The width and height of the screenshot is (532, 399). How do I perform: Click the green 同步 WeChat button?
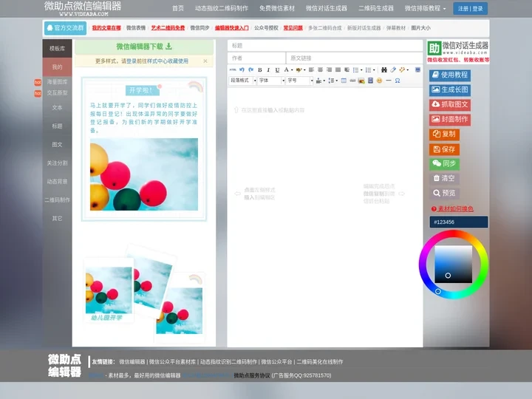(445, 163)
